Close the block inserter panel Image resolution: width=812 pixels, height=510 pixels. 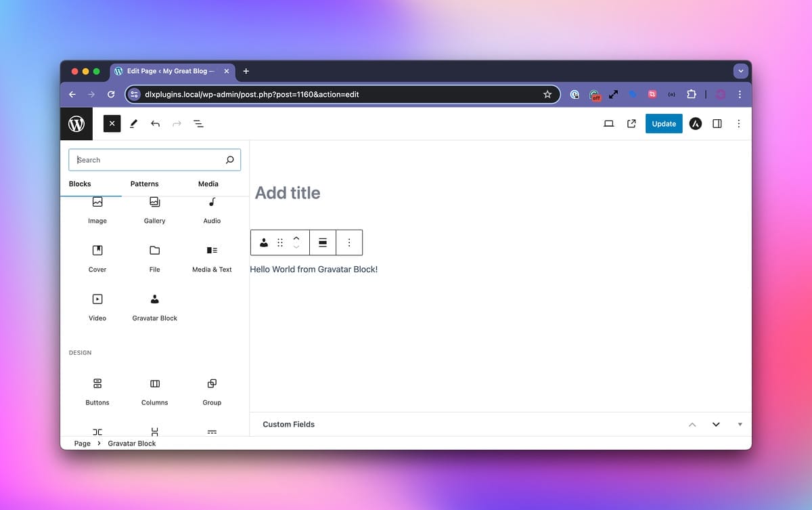coord(112,123)
